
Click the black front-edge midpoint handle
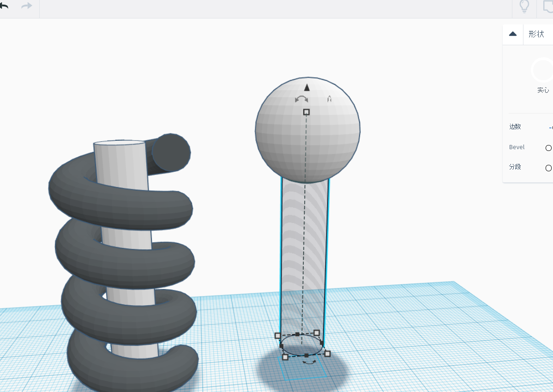click(307, 356)
